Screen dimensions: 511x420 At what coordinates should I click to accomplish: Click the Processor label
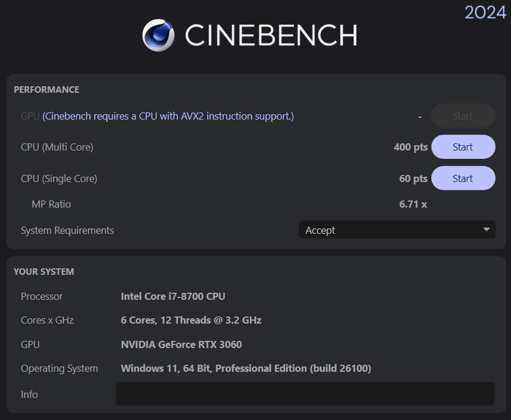point(42,296)
